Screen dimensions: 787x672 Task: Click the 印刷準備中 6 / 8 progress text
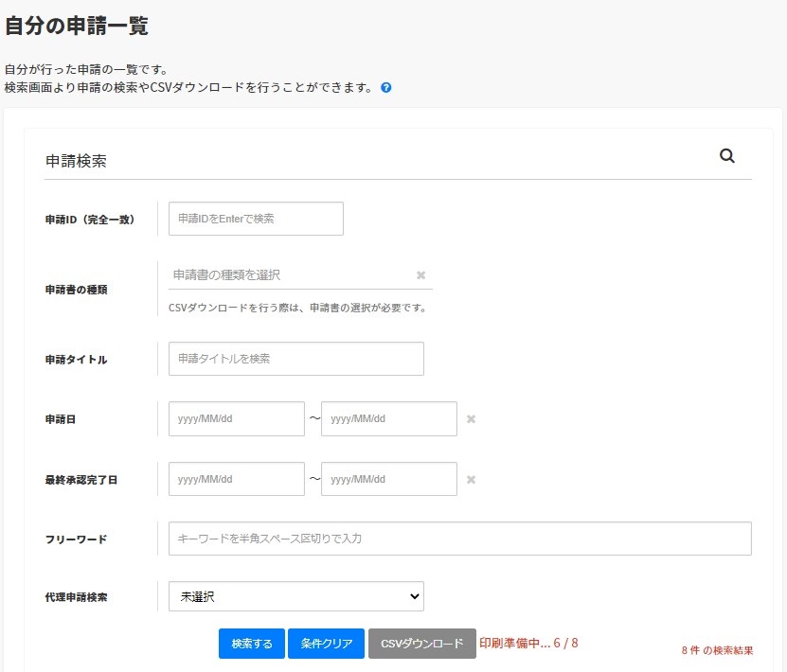click(x=528, y=643)
